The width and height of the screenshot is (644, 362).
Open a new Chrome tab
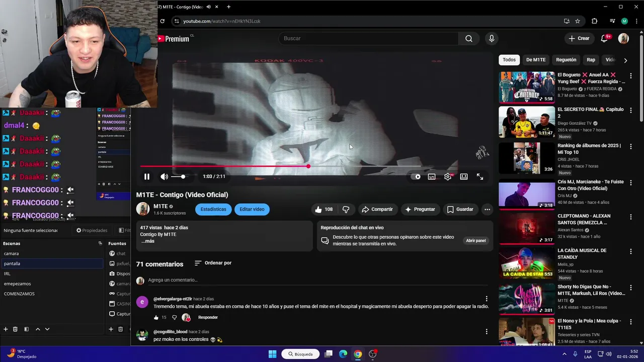click(228, 7)
